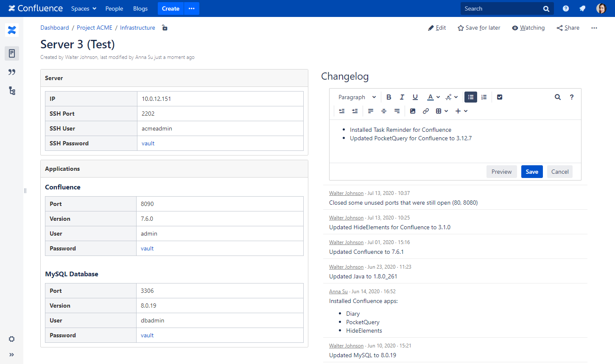Open Walter Johnson link on Jul 01 entry

(346, 242)
